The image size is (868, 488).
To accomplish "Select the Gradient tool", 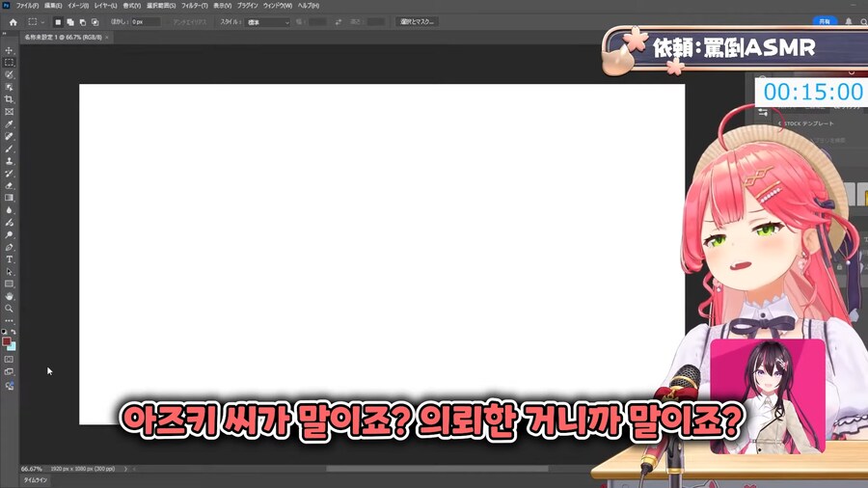I will [x=9, y=198].
